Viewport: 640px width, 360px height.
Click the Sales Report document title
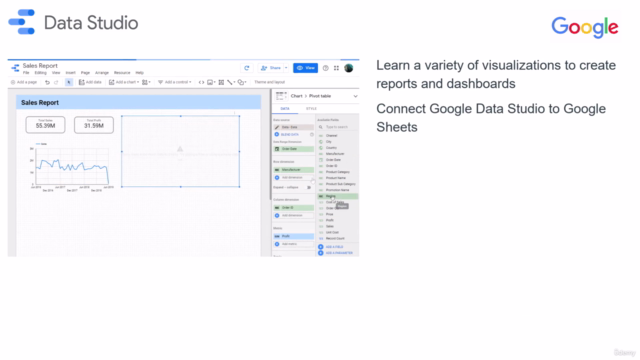[x=40, y=66]
